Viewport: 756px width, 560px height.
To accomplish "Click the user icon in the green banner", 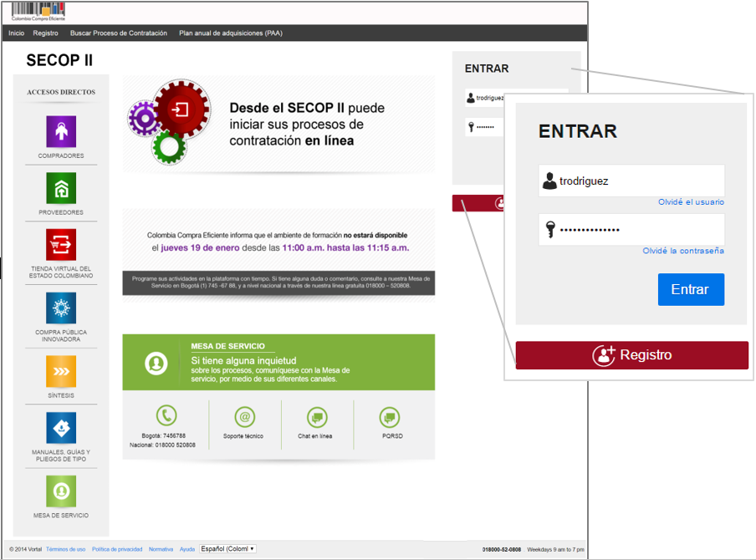I will pos(156,363).
